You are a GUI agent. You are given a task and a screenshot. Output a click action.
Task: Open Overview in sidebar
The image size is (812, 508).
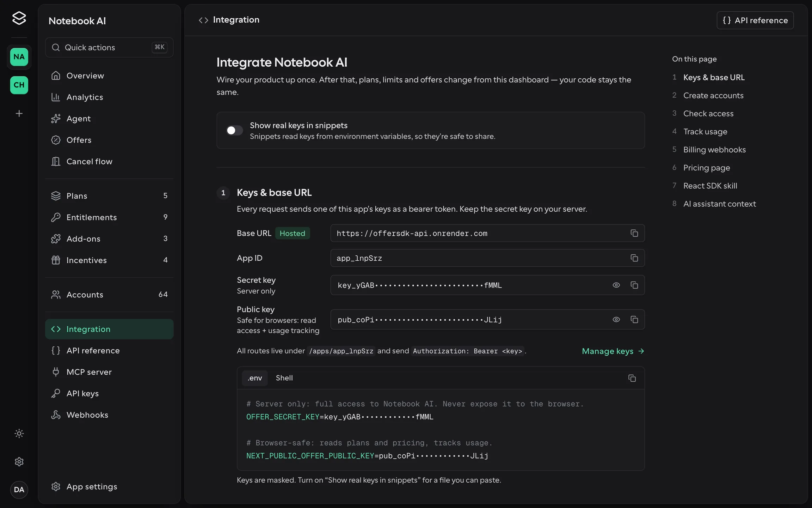coord(109,75)
